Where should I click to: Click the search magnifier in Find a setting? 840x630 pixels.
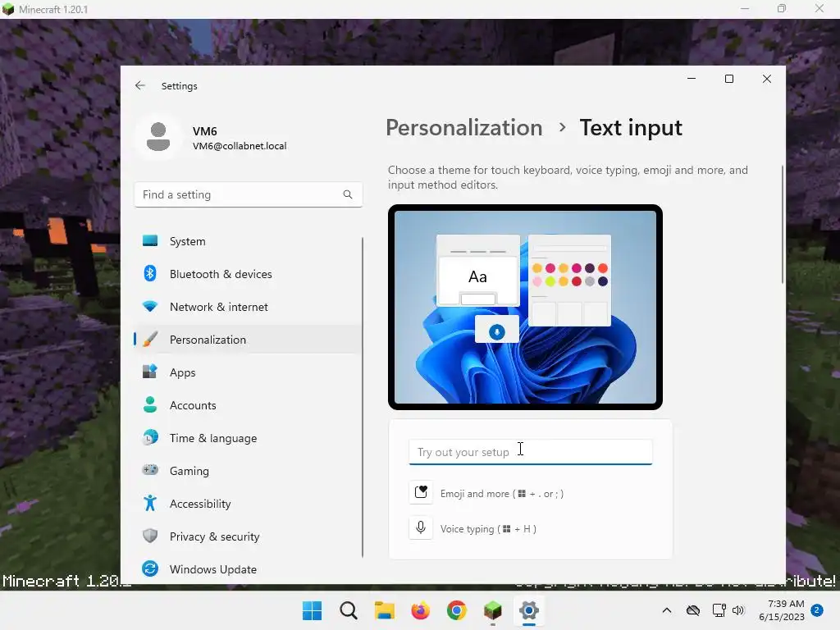348,194
